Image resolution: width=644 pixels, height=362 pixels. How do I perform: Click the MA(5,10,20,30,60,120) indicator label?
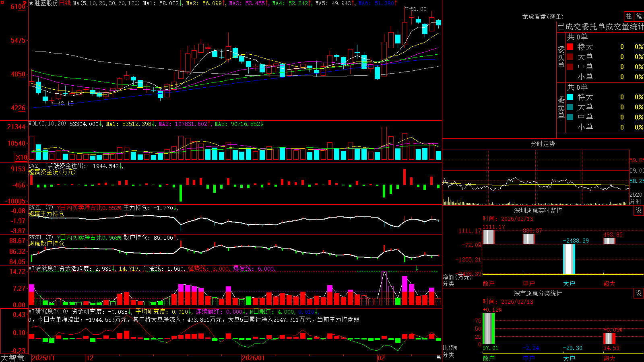pos(106,3)
